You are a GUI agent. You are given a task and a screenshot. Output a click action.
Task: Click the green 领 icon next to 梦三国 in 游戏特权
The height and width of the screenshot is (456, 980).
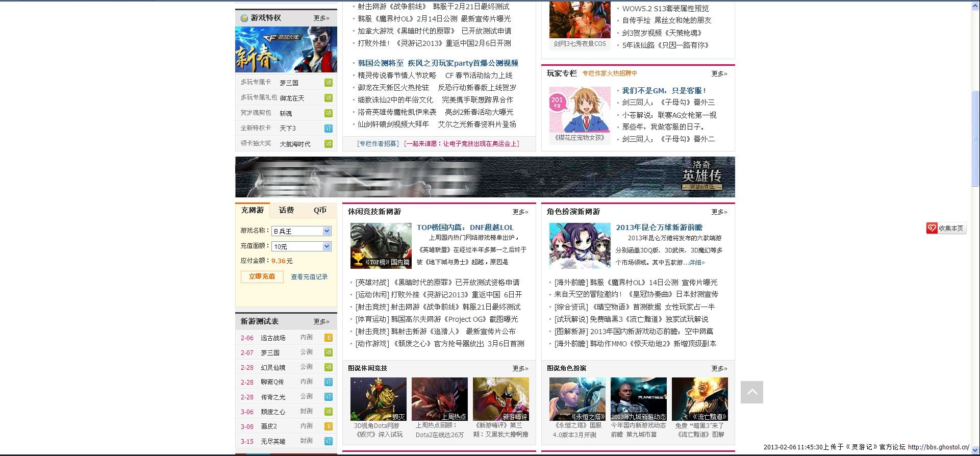click(x=329, y=83)
